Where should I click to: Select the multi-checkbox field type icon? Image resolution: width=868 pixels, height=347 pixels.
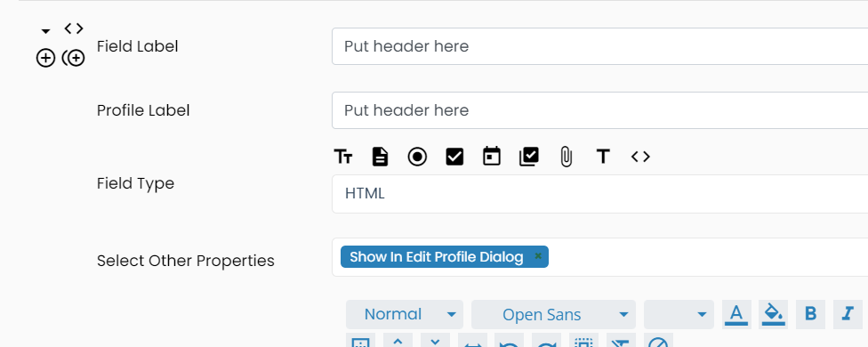(528, 157)
